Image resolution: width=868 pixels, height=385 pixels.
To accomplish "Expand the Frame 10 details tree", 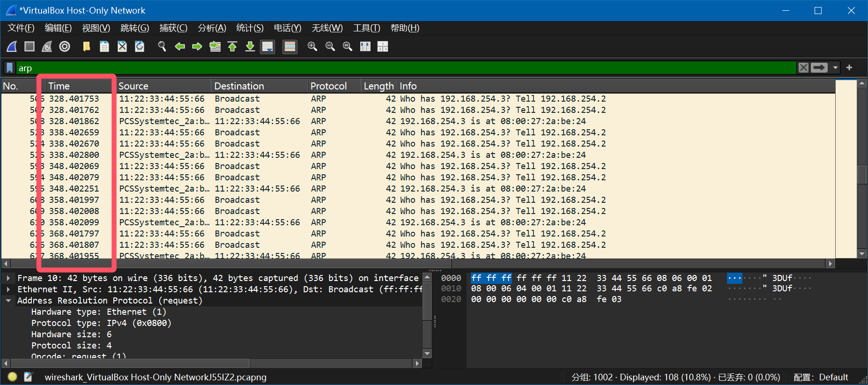I will pos(8,278).
